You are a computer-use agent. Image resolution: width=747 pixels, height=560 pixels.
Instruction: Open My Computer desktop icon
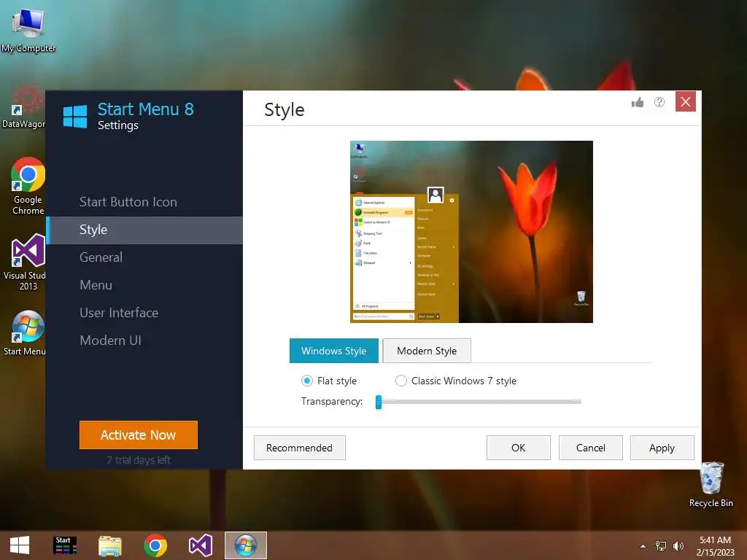click(28, 29)
